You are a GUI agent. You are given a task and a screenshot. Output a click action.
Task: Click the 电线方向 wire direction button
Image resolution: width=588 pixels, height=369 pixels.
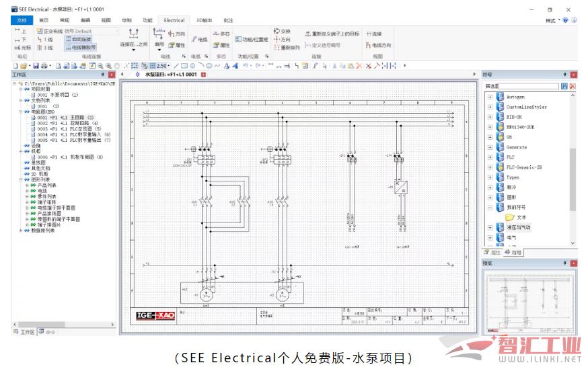pyautogui.click(x=378, y=45)
